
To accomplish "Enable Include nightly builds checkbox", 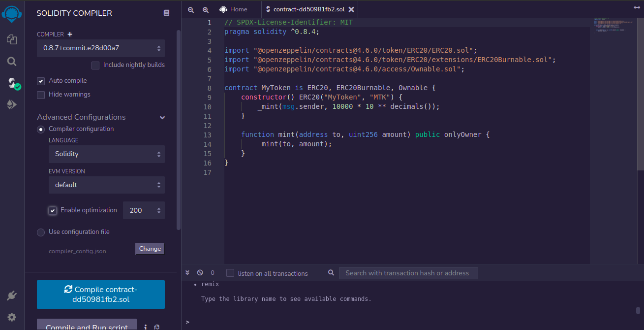I will pos(95,65).
